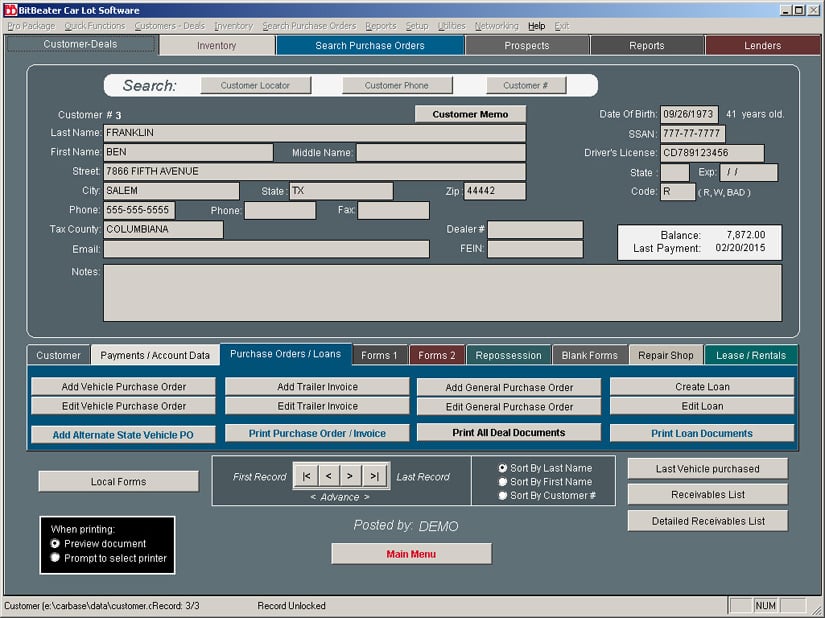This screenshot has height=618, width=825.
Task: Open the Customer Memo button
Action: pyautogui.click(x=470, y=114)
